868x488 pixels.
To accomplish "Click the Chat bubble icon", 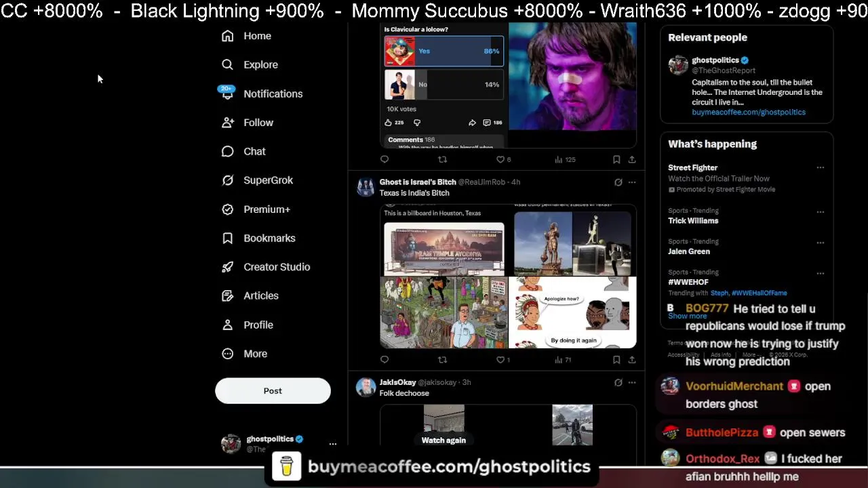I will click(228, 151).
